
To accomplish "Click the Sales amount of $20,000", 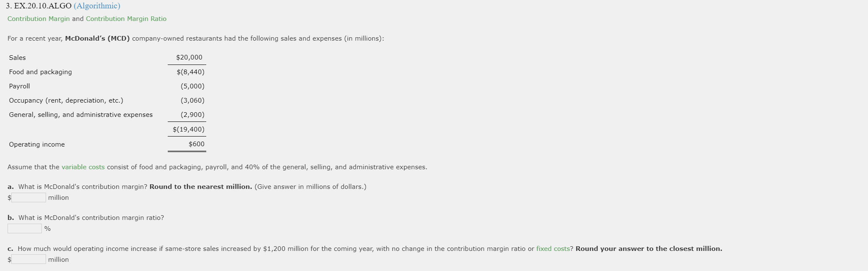I will 189,57.
